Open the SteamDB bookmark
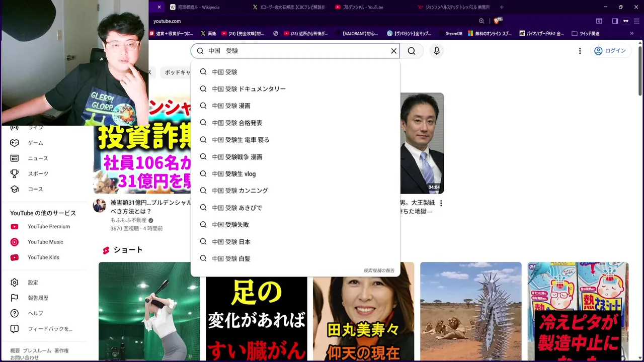This screenshot has width=644, height=362. pos(450,34)
